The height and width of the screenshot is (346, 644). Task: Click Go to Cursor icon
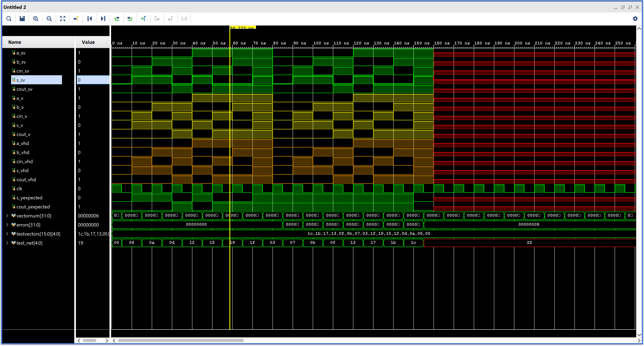76,19
